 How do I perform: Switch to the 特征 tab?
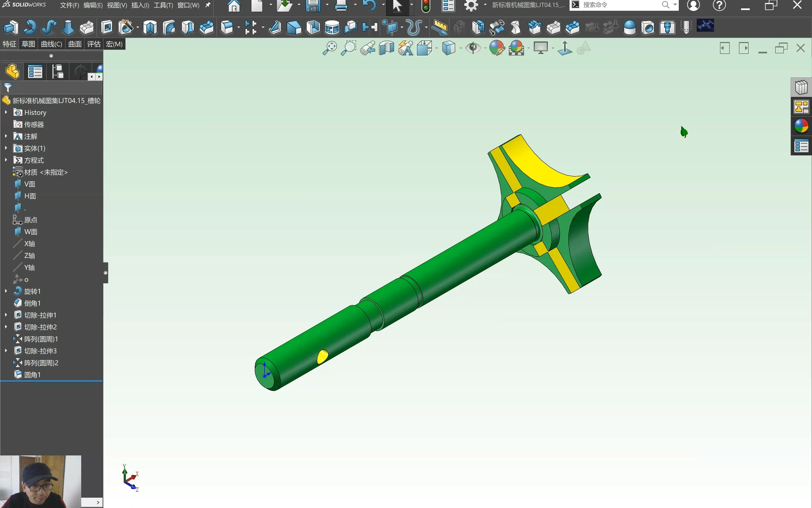click(x=9, y=44)
